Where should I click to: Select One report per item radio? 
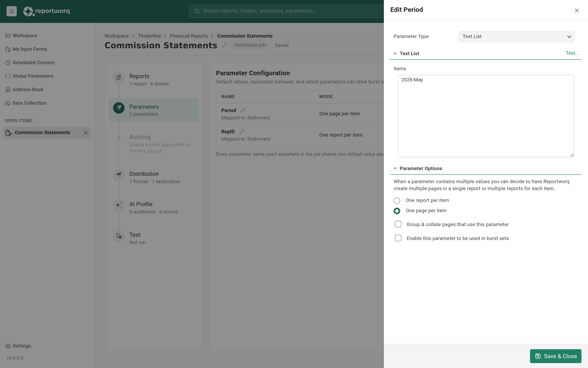[x=397, y=201]
